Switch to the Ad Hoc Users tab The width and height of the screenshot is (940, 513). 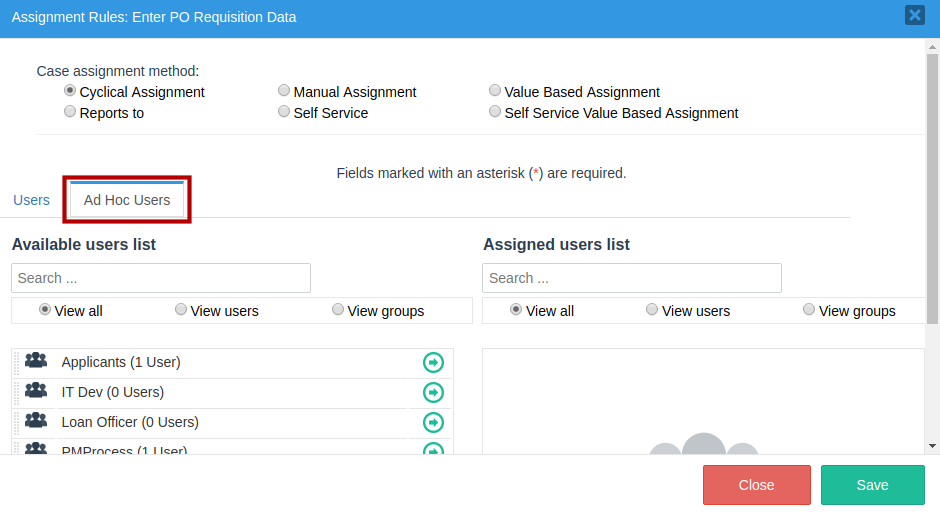click(127, 200)
